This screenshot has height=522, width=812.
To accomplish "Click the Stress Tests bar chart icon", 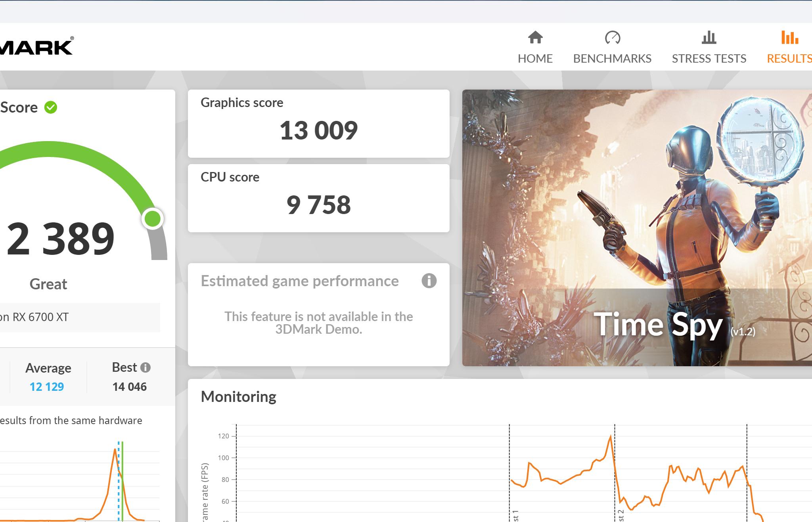I will point(709,37).
